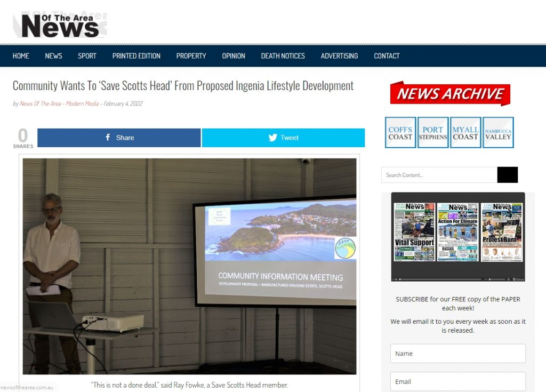
Task: Open the PROPERTY section
Action: [191, 56]
